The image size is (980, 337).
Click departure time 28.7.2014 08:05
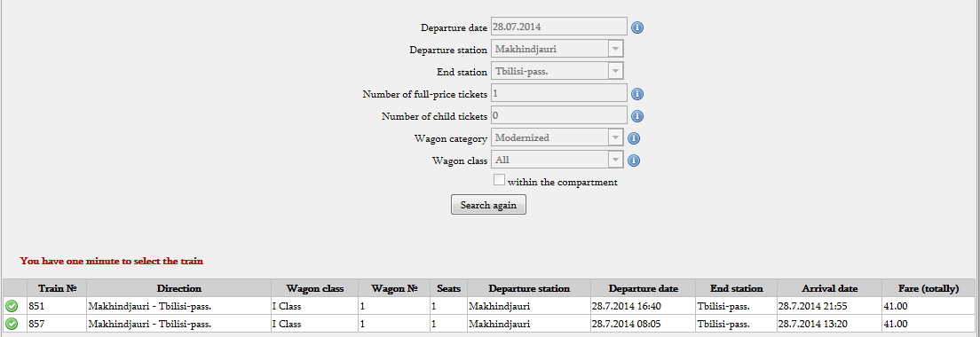point(643,324)
